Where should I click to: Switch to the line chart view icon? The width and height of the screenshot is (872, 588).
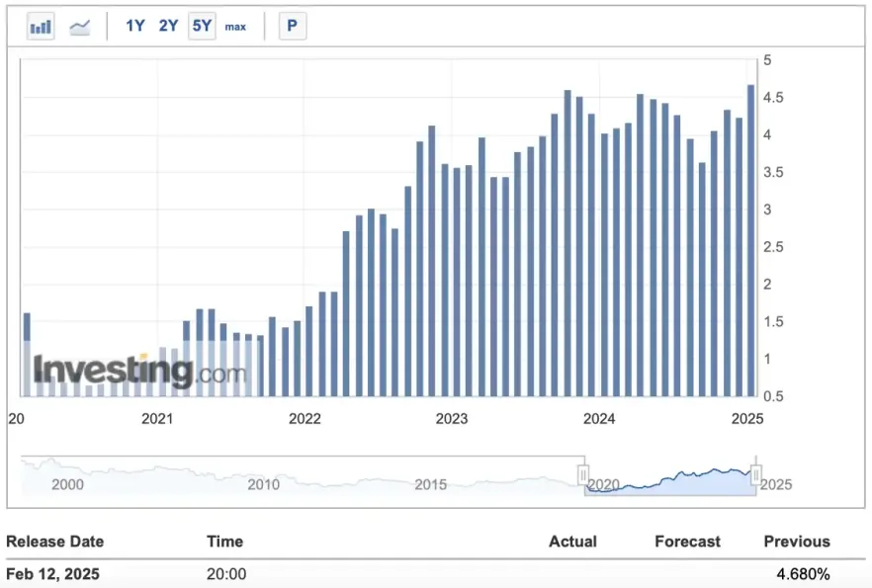click(x=80, y=27)
